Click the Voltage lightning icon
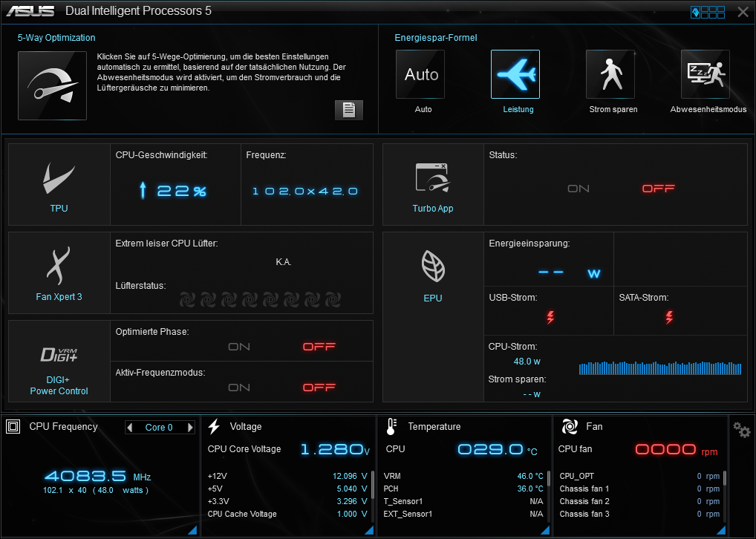 pyautogui.click(x=214, y=426)
